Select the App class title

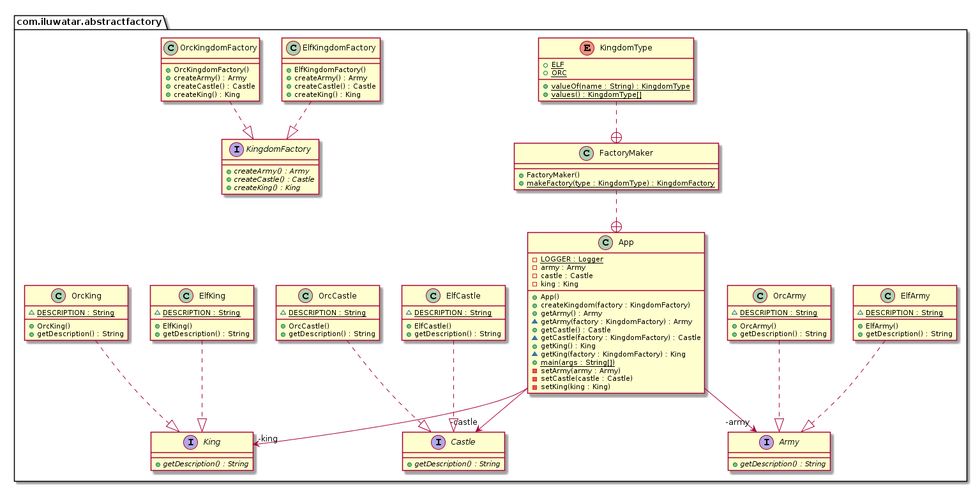(626, 243)
